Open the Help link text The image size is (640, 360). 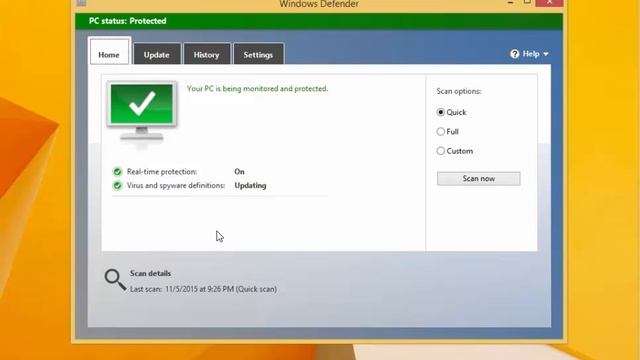(x=531, y=54)
